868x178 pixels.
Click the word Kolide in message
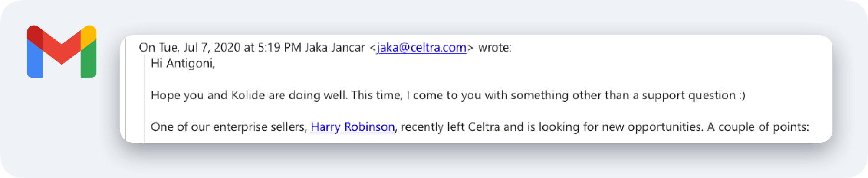point(248,95)
